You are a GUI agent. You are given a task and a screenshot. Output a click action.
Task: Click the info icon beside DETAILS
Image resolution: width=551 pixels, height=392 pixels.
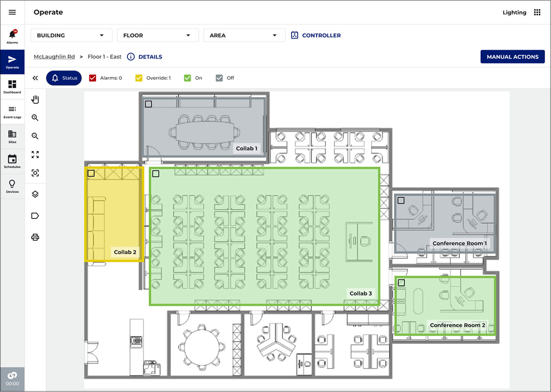pos(131,57)
